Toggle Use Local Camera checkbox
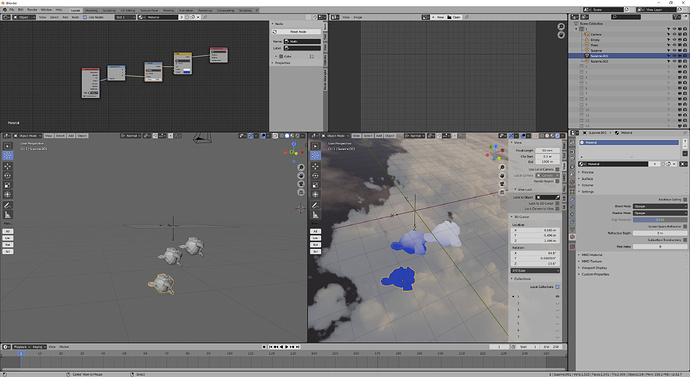The height and width of the screenshot is (377, 690). [557, 169]
